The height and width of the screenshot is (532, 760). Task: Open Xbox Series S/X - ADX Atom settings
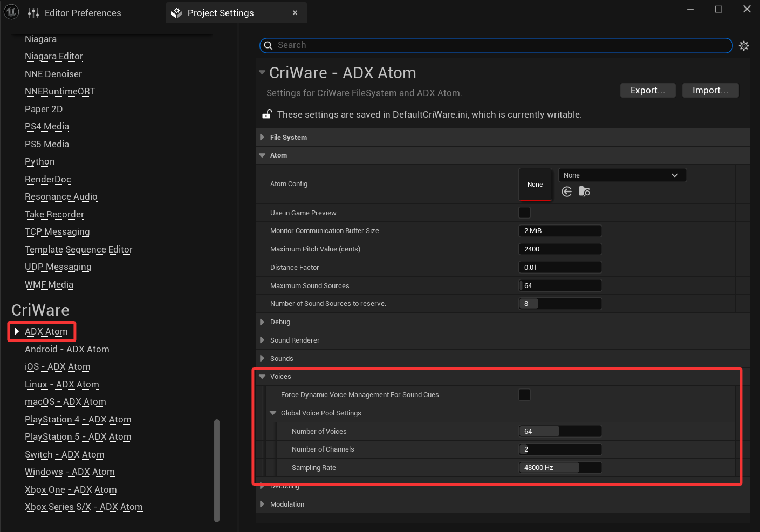(84, 507)
